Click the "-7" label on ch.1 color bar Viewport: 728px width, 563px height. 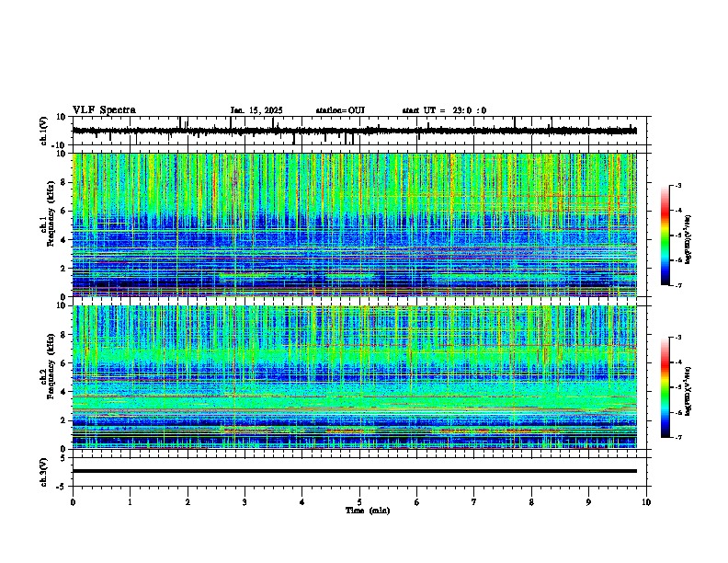click(677, 285)
